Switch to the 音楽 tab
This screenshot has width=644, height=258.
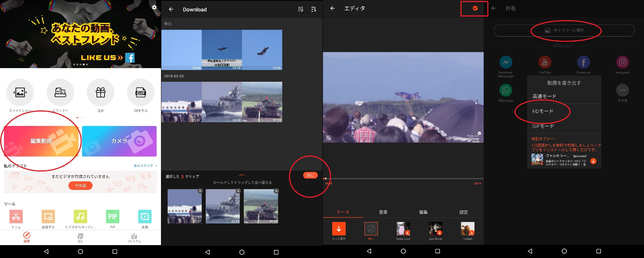tap(383, 212)
